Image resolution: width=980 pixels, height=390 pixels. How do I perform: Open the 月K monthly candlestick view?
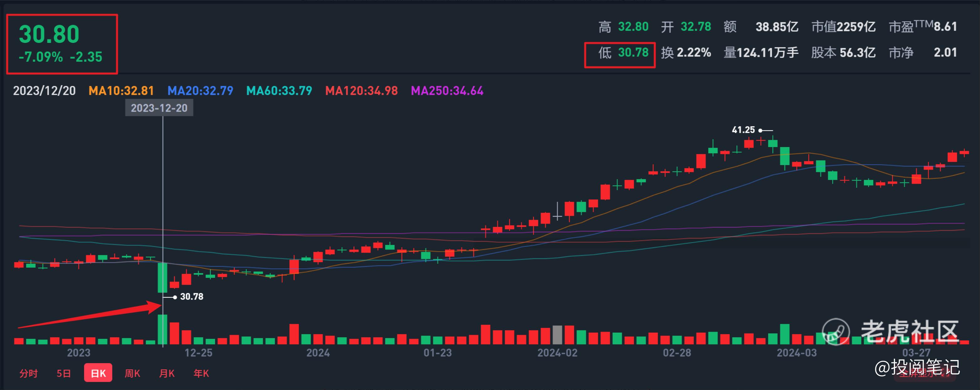point(167,373)
